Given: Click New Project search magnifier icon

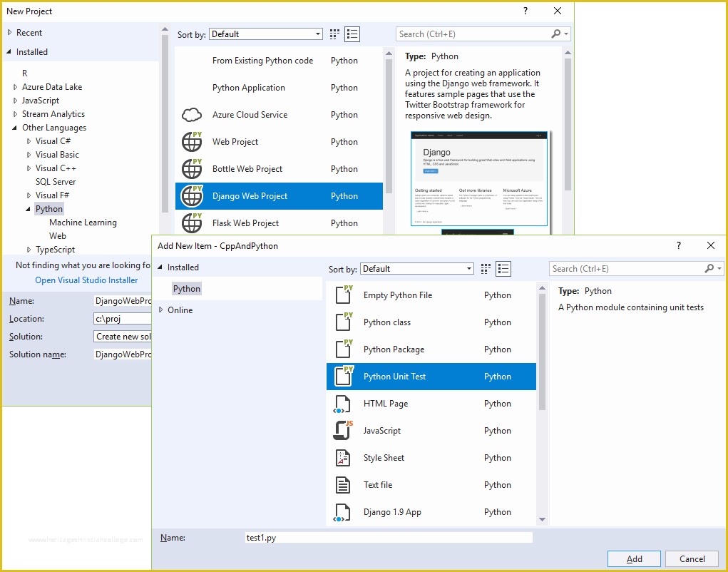Looking at the screenshot, I should [x=555, y=34].
